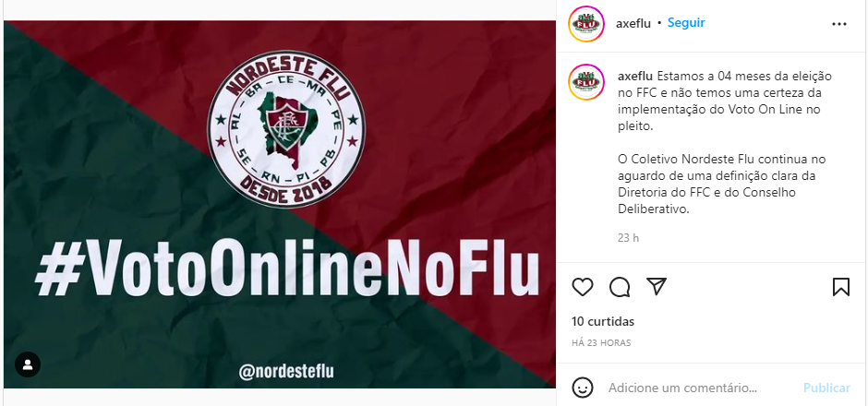The width and height of the screenshot is (868, 406).
Task: Open axeflu username in header
Action: click(634, 23)
